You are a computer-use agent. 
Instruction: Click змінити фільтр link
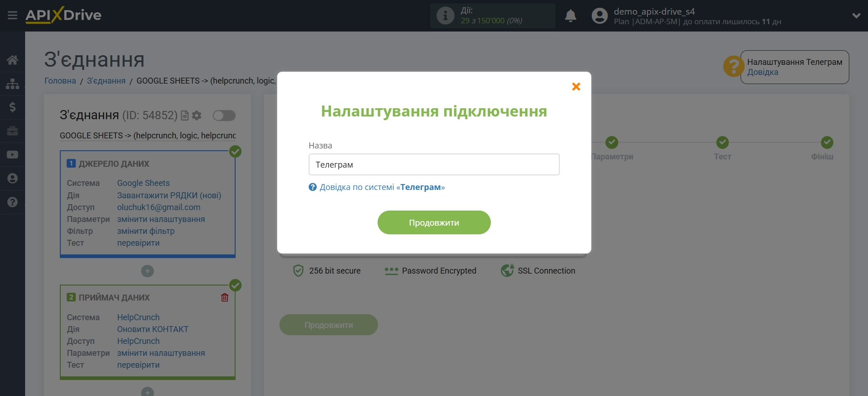(146, 231)
